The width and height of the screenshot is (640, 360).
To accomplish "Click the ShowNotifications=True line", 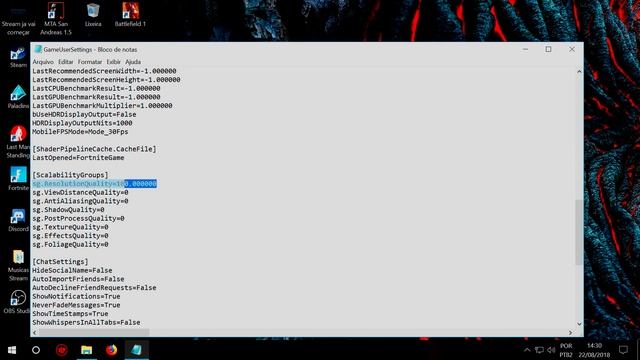I will tap(76, 296).
